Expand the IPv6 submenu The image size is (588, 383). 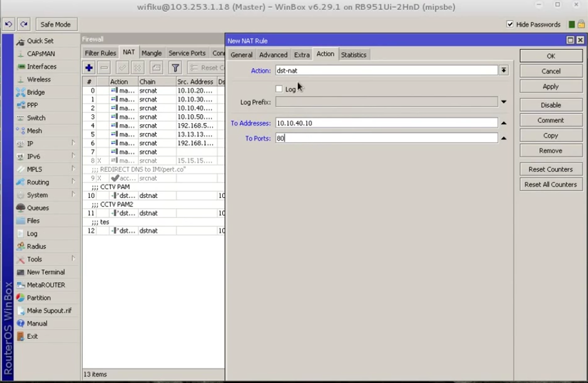73,156
